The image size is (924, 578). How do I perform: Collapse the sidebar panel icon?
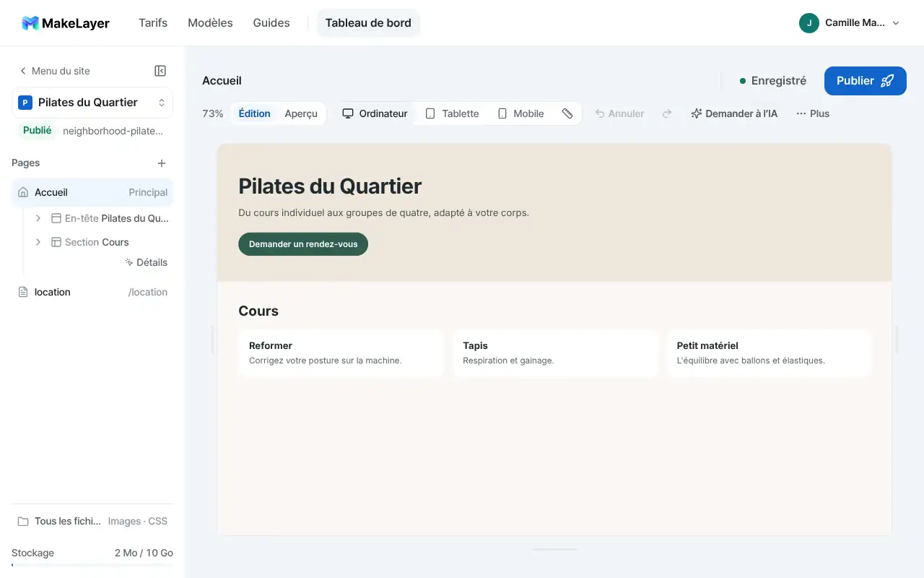160,71
